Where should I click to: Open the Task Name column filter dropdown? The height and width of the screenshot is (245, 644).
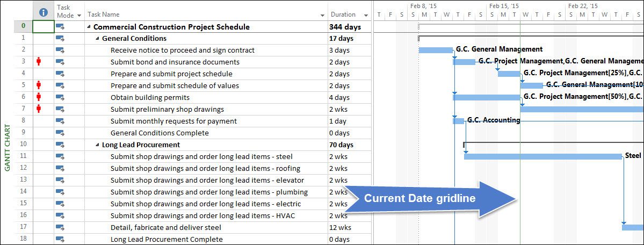(322, 16)
